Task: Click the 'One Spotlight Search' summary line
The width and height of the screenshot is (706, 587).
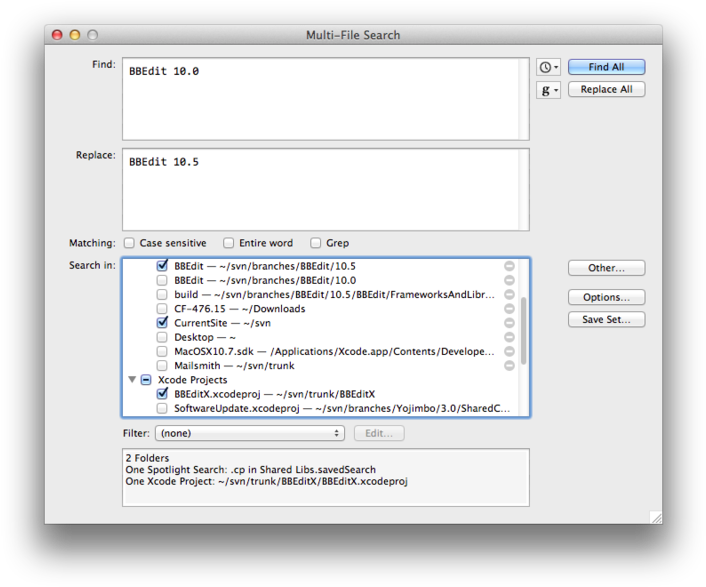Action: coord(250,470)
